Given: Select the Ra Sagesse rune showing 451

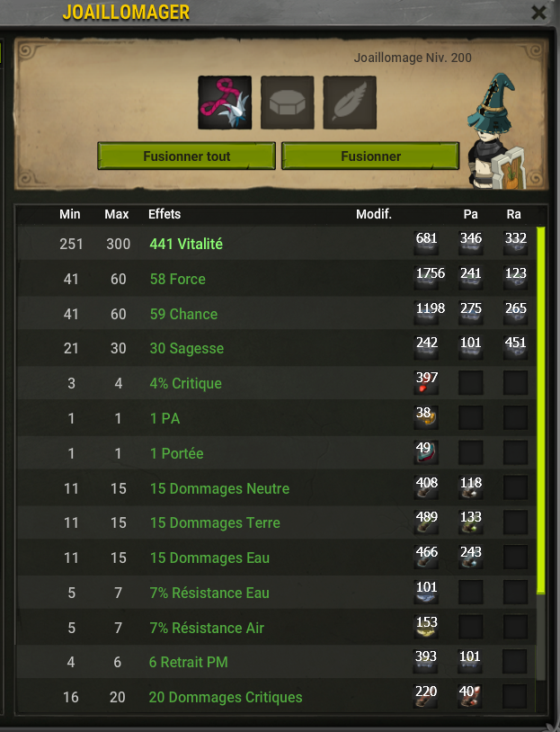Looking at the screenshot, I should pyautogui.click(x=516, y=347).
